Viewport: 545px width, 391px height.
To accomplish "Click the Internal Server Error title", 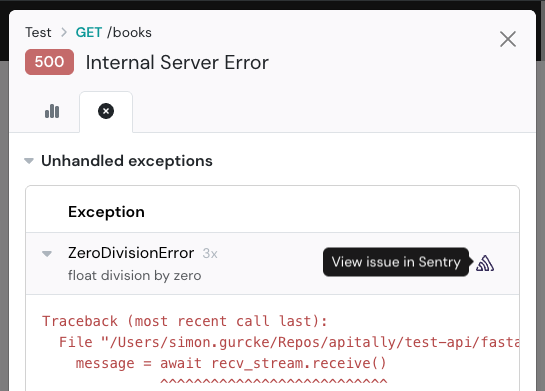I will coord(177,63).
